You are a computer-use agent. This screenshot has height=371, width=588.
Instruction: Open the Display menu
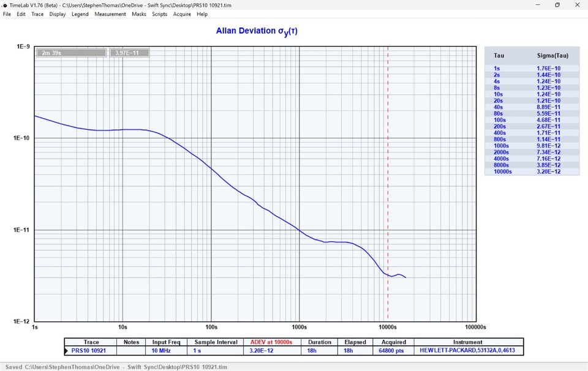(x=57, y=13)
